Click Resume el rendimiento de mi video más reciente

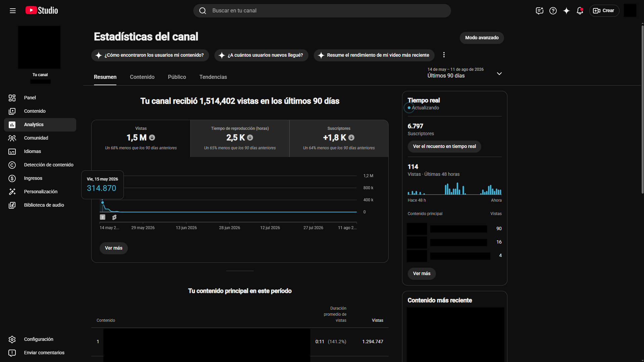tap(374, 55)
